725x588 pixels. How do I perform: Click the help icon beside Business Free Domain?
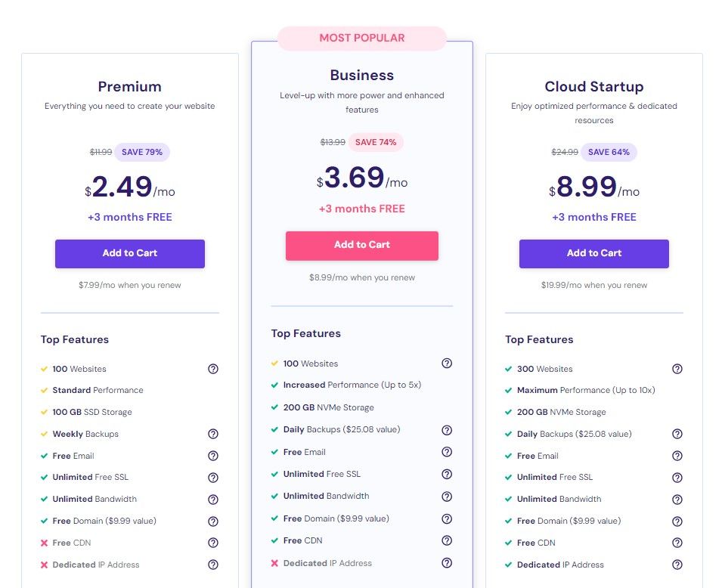click(x=447, y=518)
